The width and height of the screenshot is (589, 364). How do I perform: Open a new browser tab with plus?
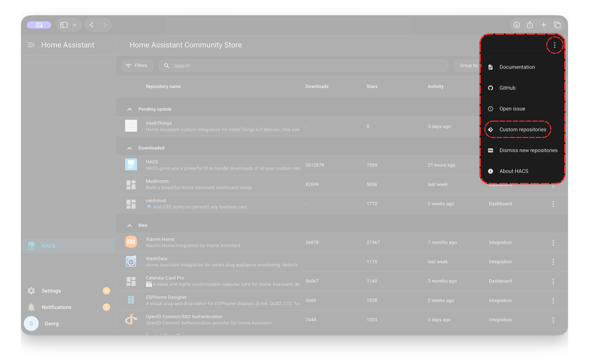pos(543,25)
